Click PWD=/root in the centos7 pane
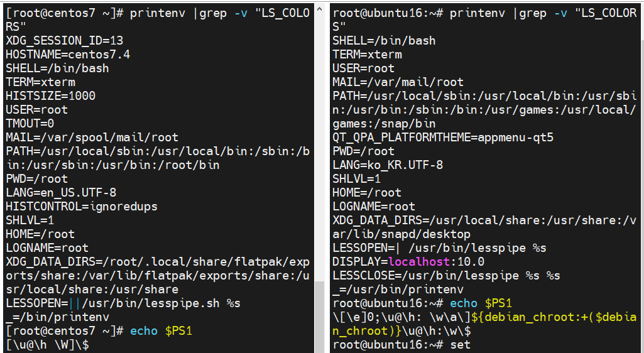Image resolution: width=644 pixels, height=353 pixels. [36, 178]
